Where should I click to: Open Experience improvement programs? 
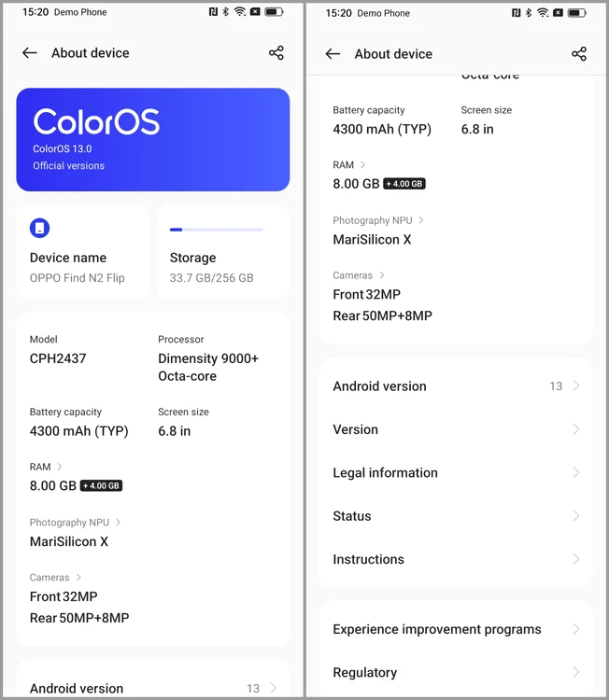click(456, 629)
